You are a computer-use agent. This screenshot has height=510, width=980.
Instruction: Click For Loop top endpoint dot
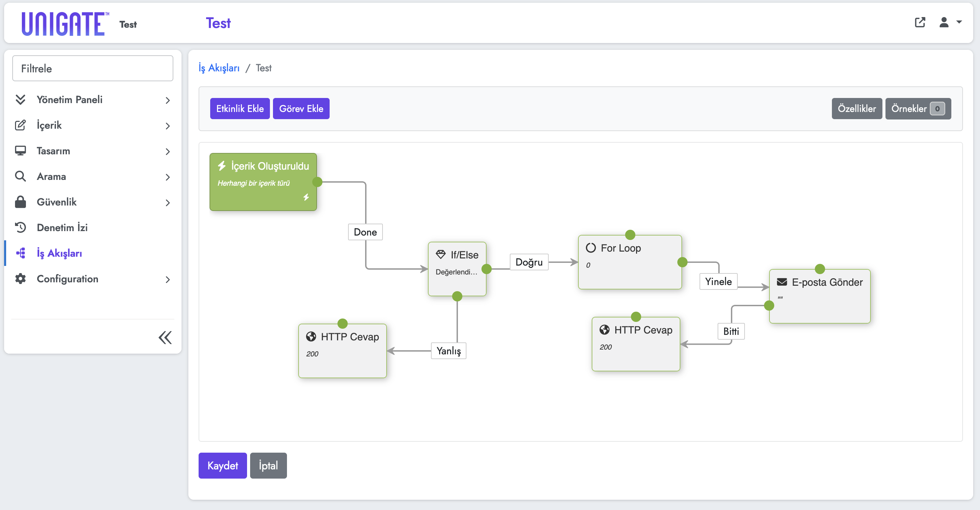tap(630, 235)
